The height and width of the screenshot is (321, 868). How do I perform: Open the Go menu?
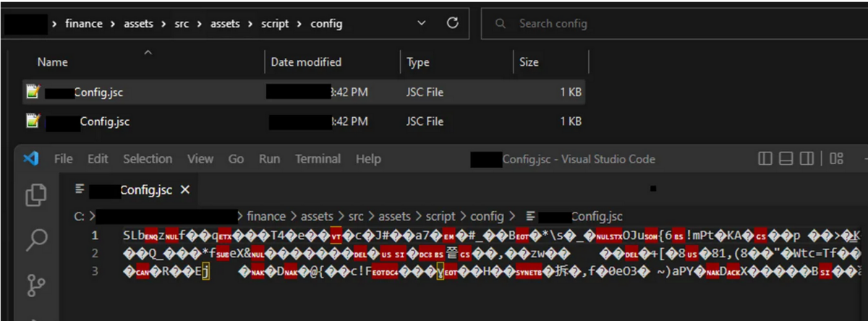point(237,159)
